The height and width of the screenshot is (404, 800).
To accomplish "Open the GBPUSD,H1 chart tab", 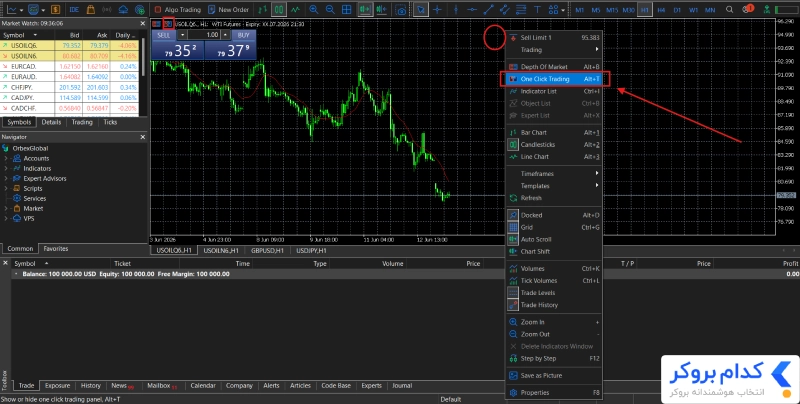I will 267,250.
